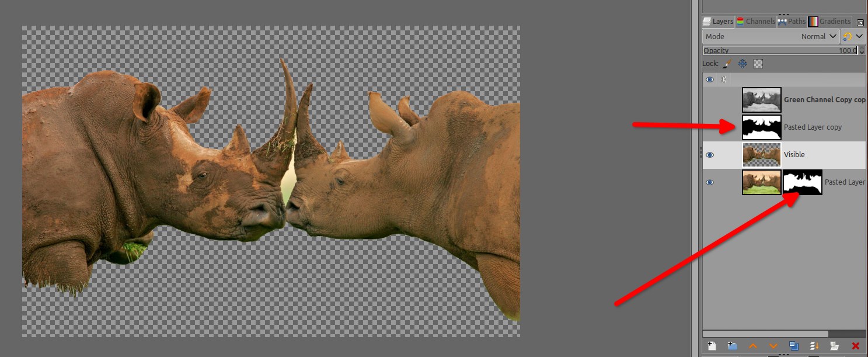Add a mask to the layer
Screen dimensions: 868x357
835,346
